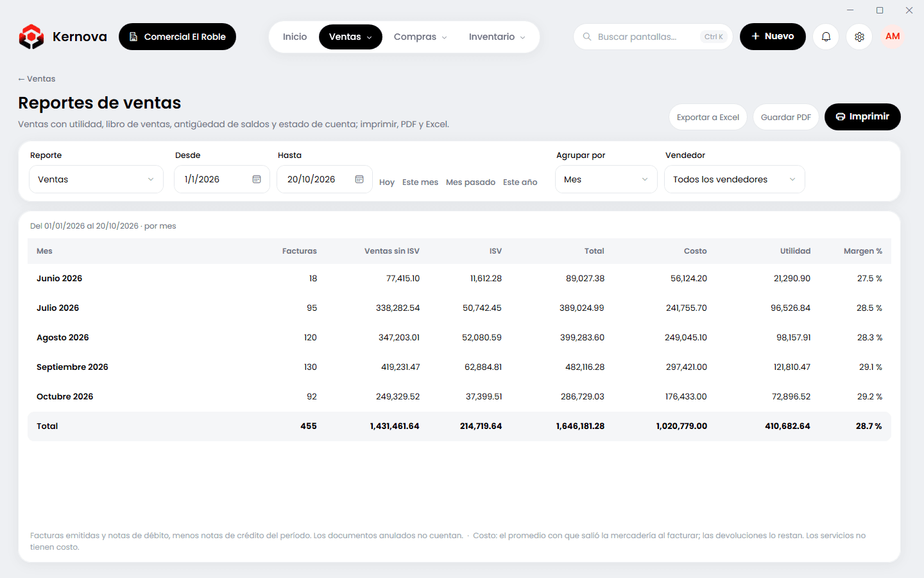Screen dimensions: 924x578
Task: Open the AM user avatar
Action: (893, 37)
